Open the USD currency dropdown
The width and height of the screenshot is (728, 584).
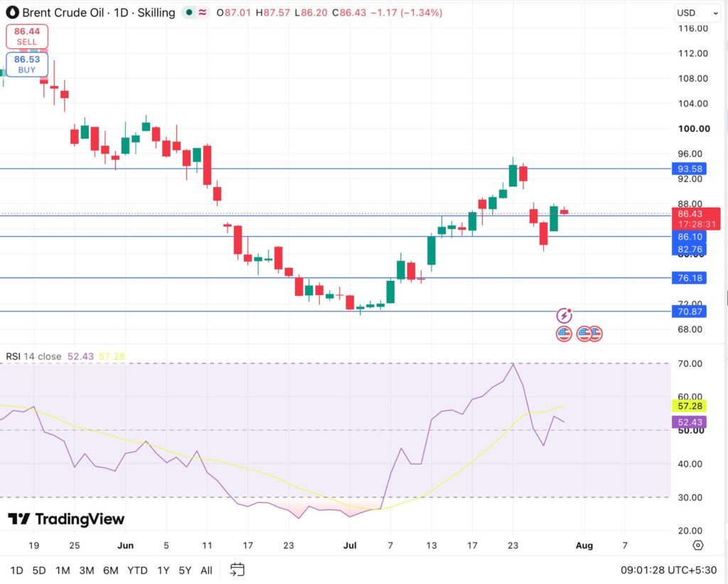697,13
